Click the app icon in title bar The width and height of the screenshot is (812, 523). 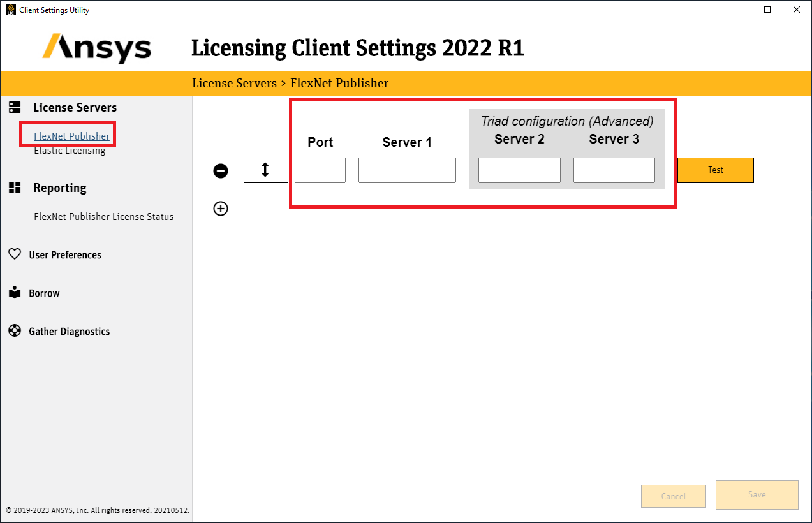pyautogui.click(x=11, y=10)
